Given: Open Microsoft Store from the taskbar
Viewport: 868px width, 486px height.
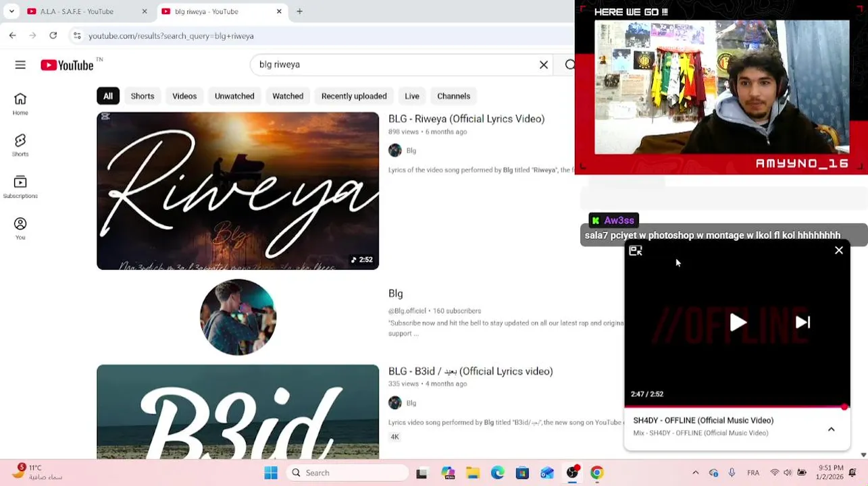Looking at the screenshot, I should click(522, 473).
